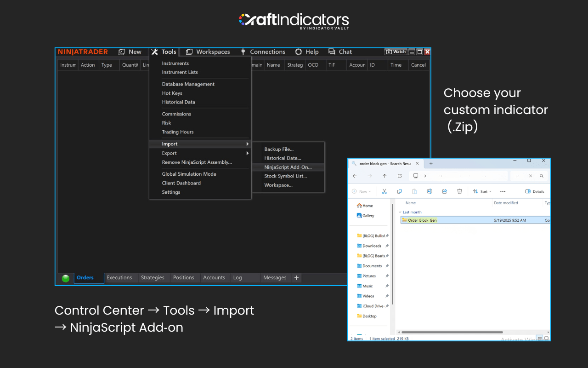Viewport: 588px width, 368px height.
Task: Select Hot Keys menu entry
Action: pos(172,93)
